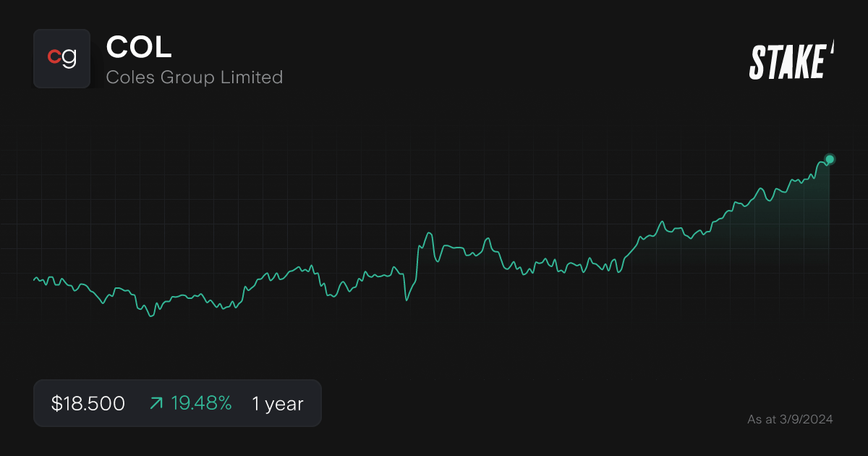Toggle the percentage change display

202,403
